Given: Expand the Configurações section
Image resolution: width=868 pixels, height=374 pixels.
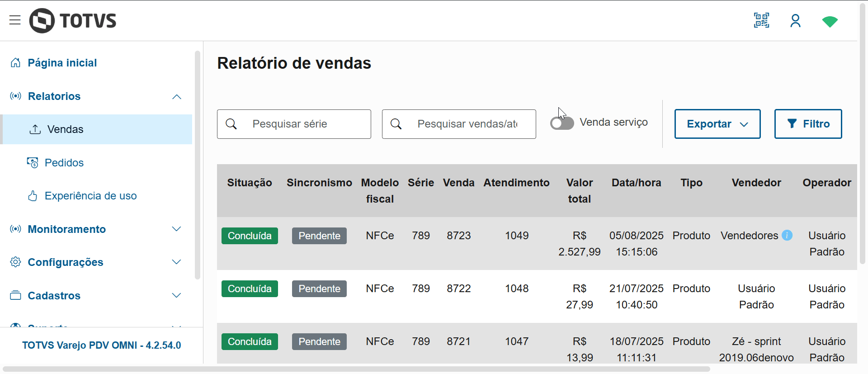Looking at the screenshot, I should pyautogui.click(x=177, y=262).
